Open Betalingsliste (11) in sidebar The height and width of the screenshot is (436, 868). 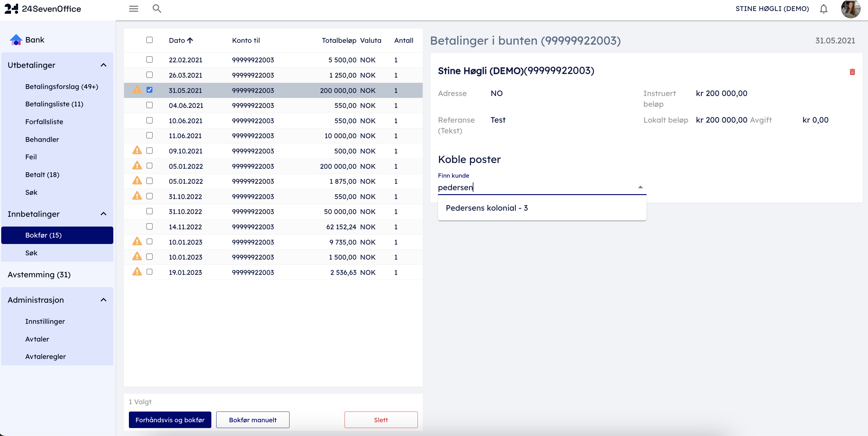pos(54,104)
